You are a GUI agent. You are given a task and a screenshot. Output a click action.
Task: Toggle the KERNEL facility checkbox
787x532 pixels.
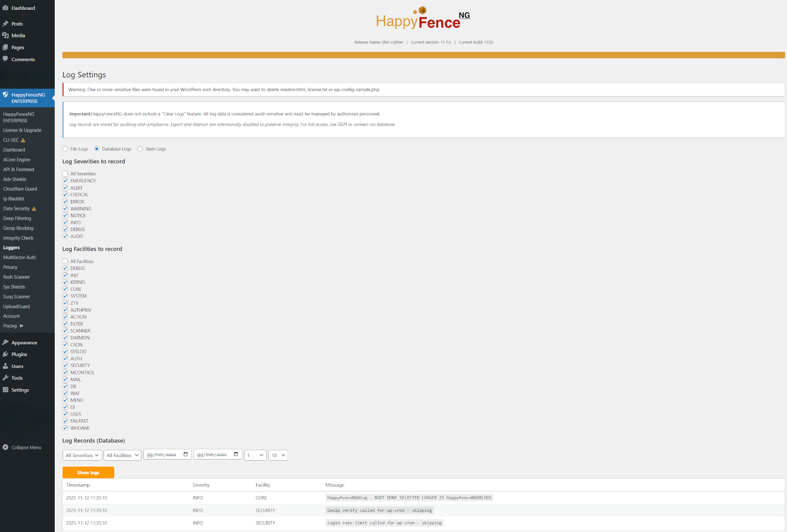click(x=65, y=282)
